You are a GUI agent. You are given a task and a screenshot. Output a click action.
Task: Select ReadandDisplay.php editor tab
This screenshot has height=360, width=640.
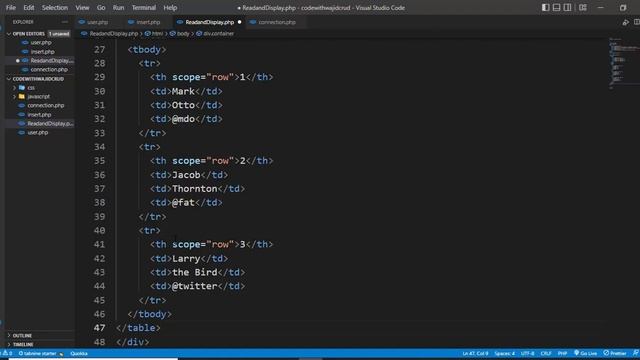click(210, 22)
